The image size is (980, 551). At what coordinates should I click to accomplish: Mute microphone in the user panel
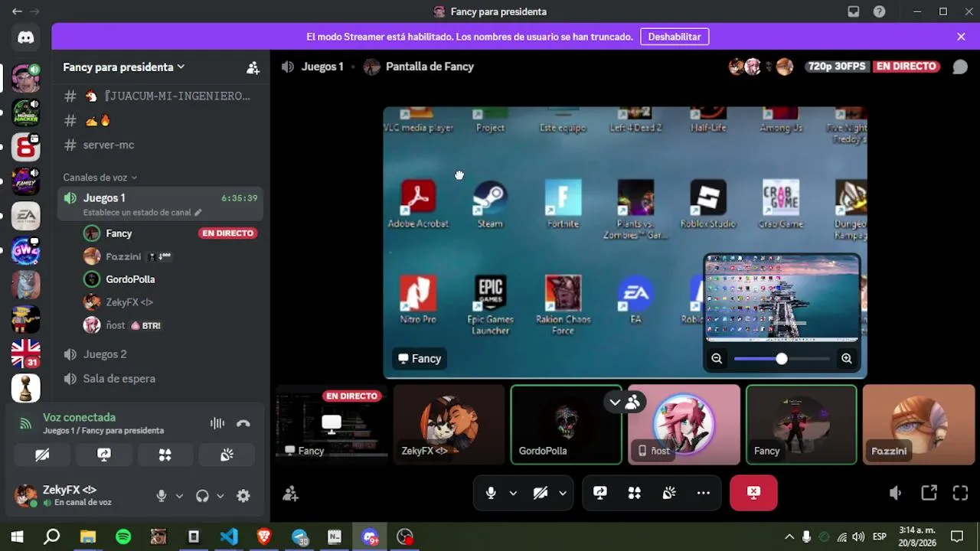pos(161,496)
